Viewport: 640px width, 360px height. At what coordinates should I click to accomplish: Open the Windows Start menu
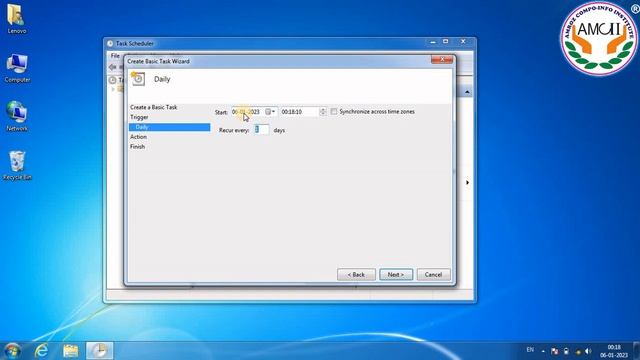(x=12, y=351)
